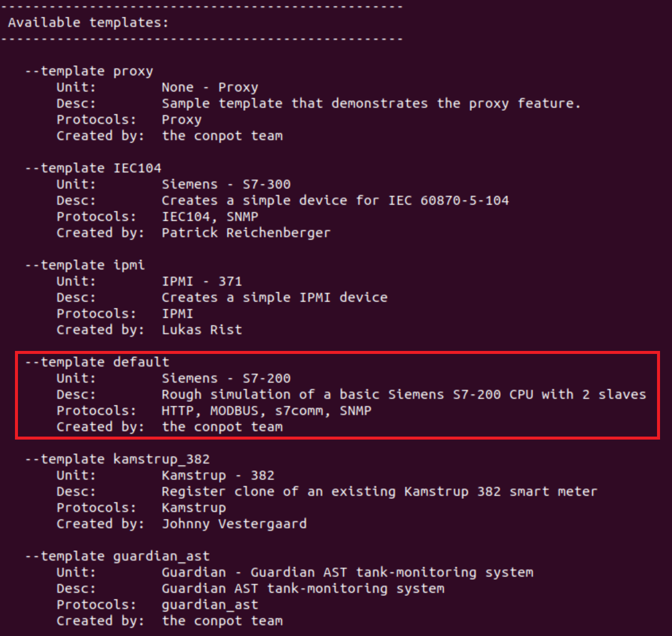This screenshot has height=636, width=672.
Task: Click the "--template IEC104" line
Action: [x=93, y=168]
